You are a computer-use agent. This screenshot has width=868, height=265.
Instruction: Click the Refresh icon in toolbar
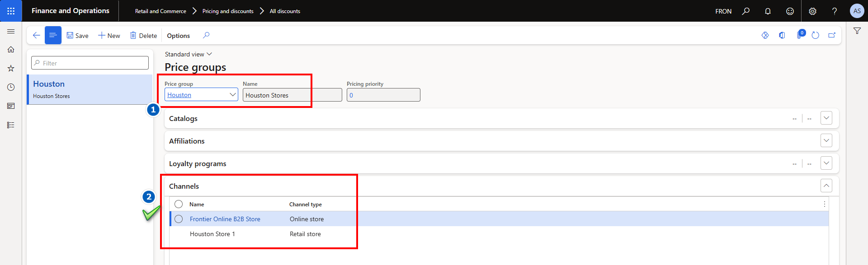(815, 35)
